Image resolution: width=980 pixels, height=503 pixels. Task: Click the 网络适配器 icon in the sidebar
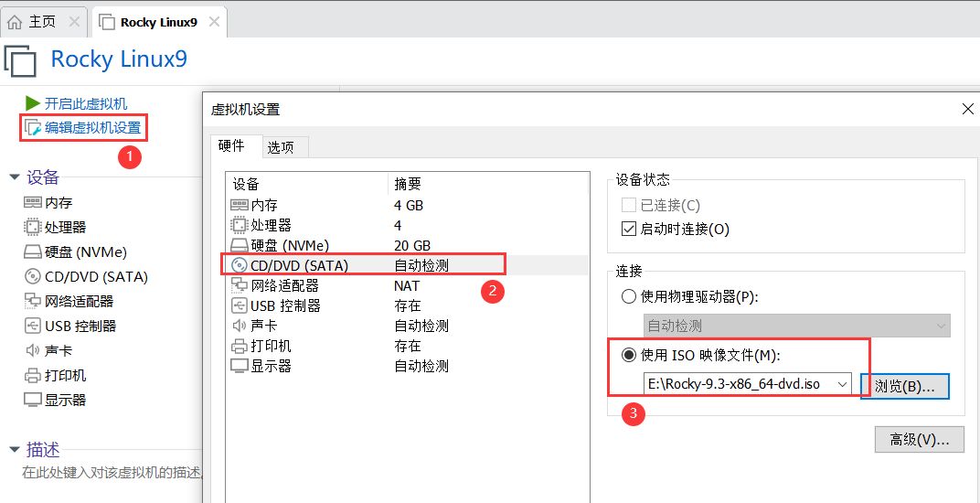[33, 301]
